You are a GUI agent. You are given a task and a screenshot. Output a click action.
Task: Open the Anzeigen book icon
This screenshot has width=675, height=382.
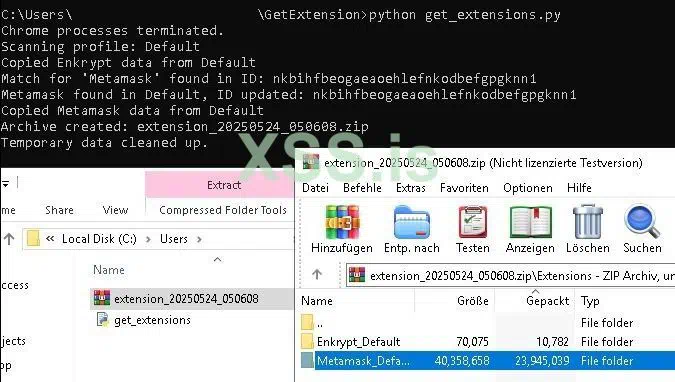tap(530, 222)
